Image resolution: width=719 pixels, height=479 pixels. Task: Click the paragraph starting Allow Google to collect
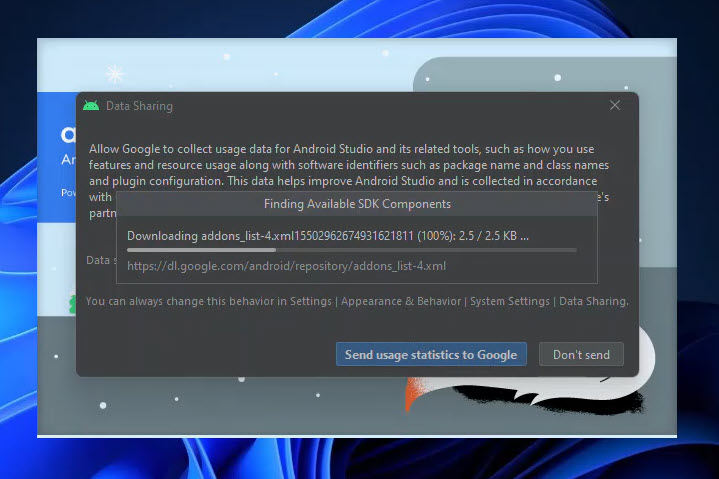point(349,181)
